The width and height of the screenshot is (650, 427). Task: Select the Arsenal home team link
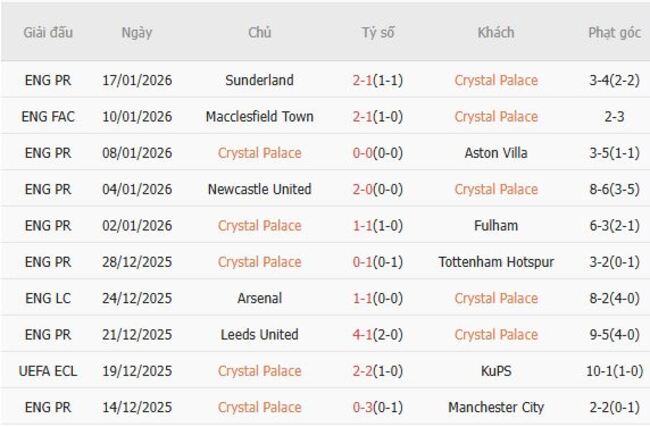tap(259, 298)
